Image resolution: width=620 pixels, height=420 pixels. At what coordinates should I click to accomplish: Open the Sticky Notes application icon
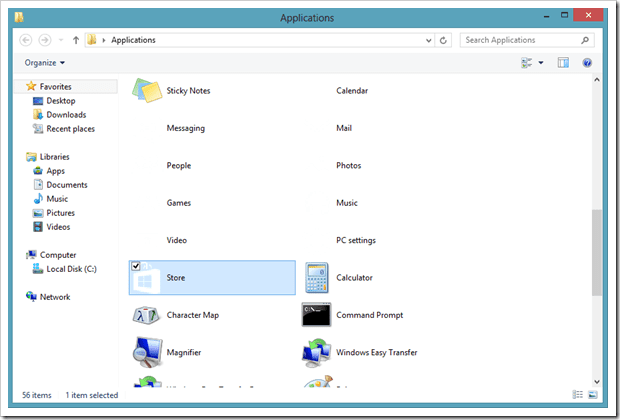(147, 91)
